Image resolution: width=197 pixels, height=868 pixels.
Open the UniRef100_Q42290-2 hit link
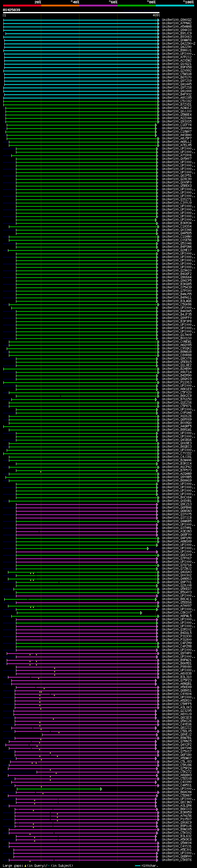pos(179,43)
